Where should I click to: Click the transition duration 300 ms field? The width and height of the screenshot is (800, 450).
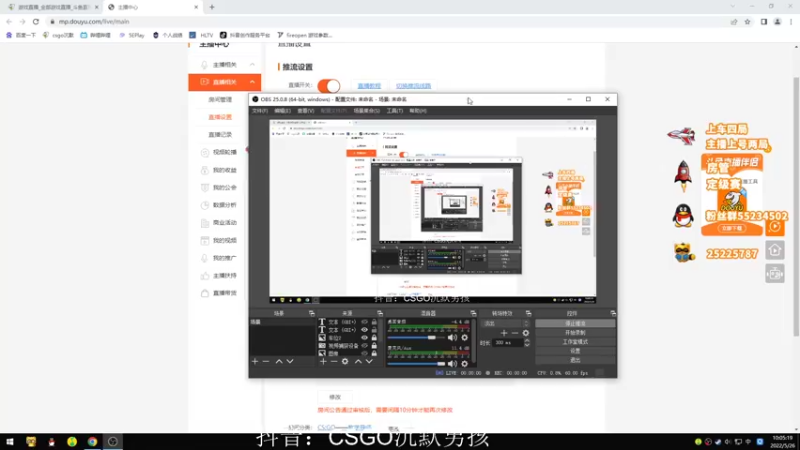coord(508,343)
